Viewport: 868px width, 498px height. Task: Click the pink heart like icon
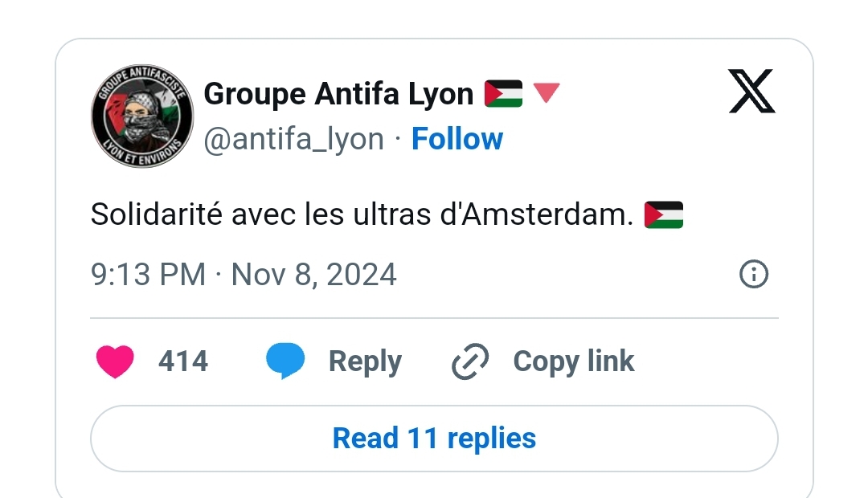(x=115, y=361)
